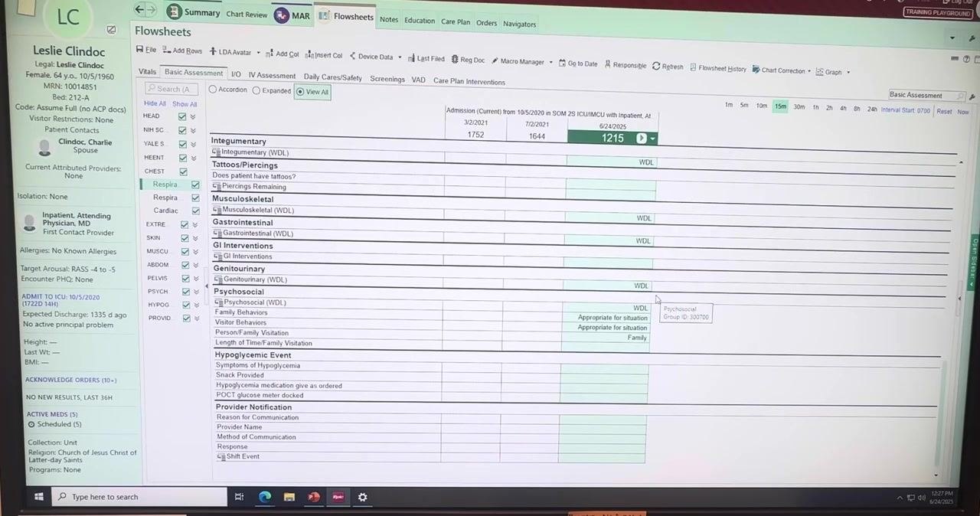Viewport: 980px width, 516px height.
Task: Open Go to Date calendar tool
Action: click(x=578, y=64)
